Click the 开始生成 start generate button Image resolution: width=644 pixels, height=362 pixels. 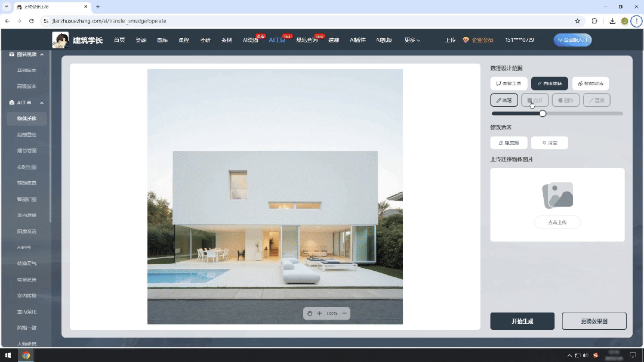pos(522,321)
